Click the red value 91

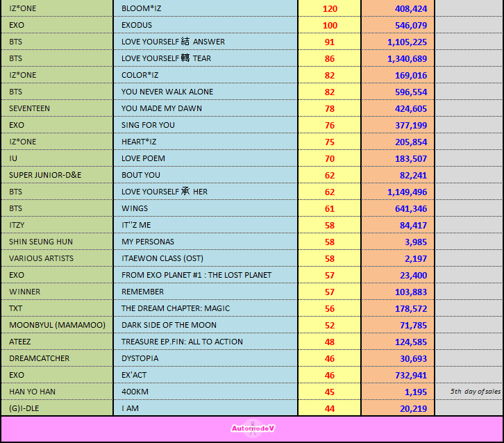pyautogui.click(x=330, y=42)
